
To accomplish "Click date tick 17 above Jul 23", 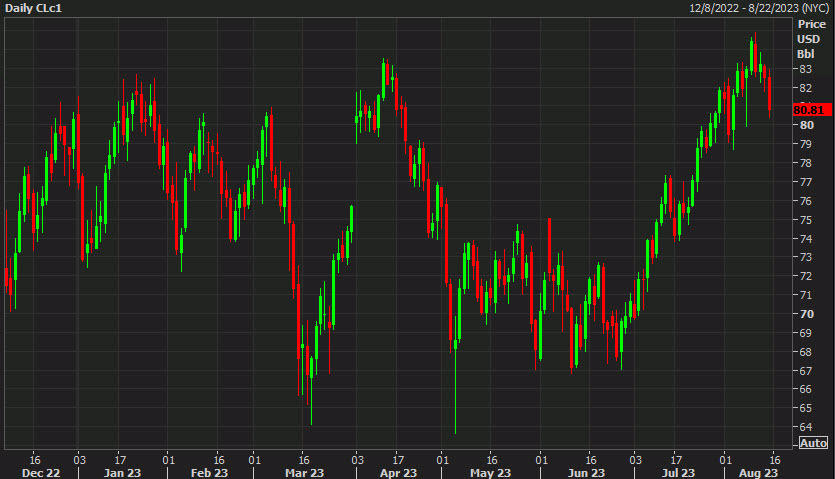I will click(676, 460).
